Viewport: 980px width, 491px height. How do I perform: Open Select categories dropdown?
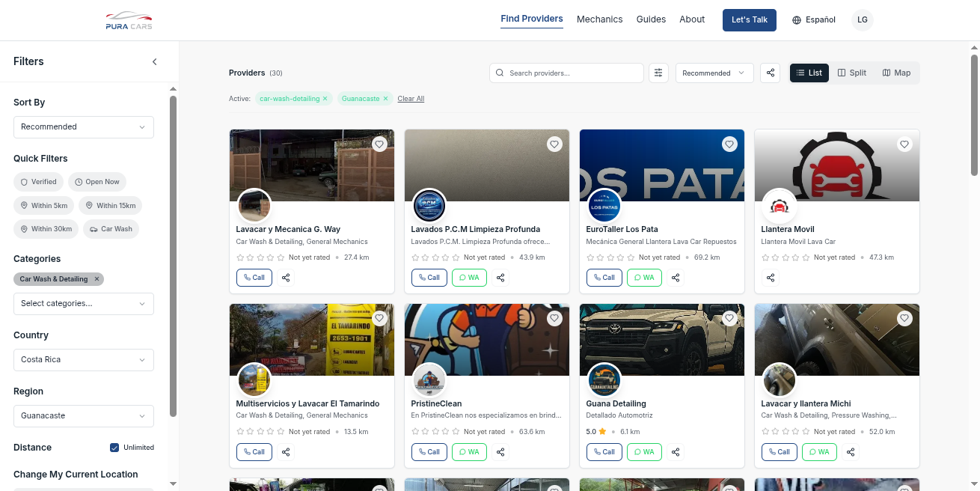[84, 304]
